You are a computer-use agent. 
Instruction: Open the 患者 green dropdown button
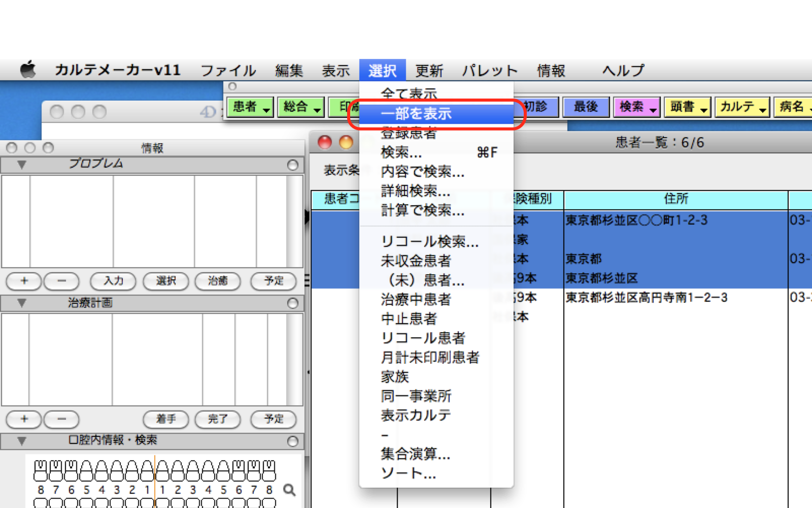[251, 107]
